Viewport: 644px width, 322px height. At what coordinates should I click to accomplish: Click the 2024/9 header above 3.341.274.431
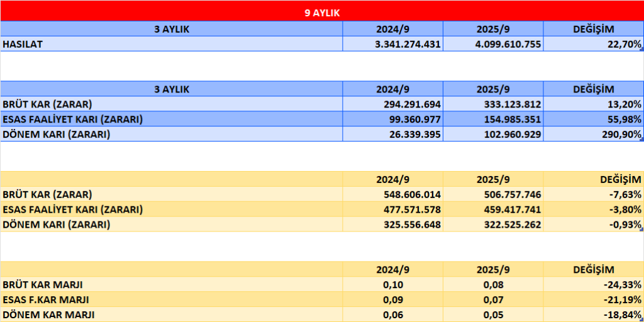click(393, 29)
